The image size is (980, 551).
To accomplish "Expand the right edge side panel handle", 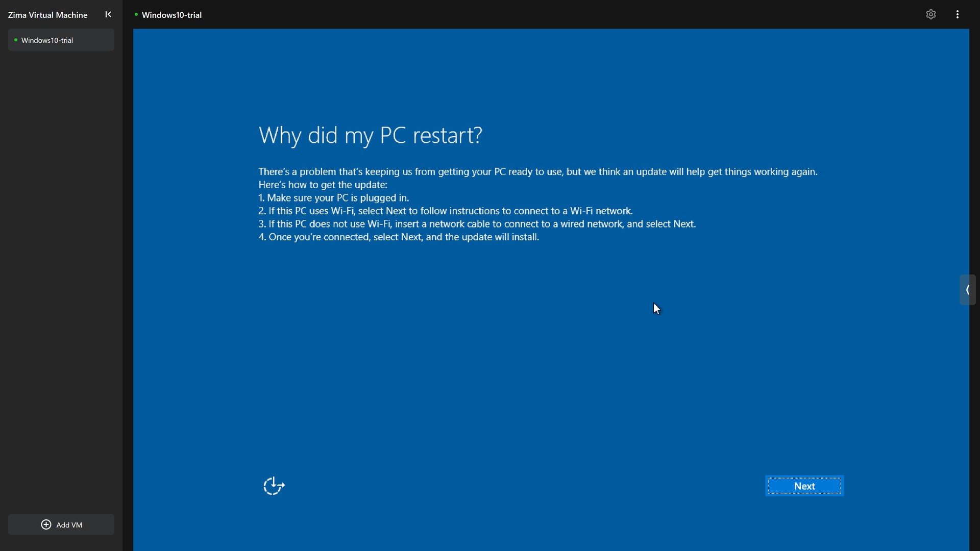I will (967, 290).
